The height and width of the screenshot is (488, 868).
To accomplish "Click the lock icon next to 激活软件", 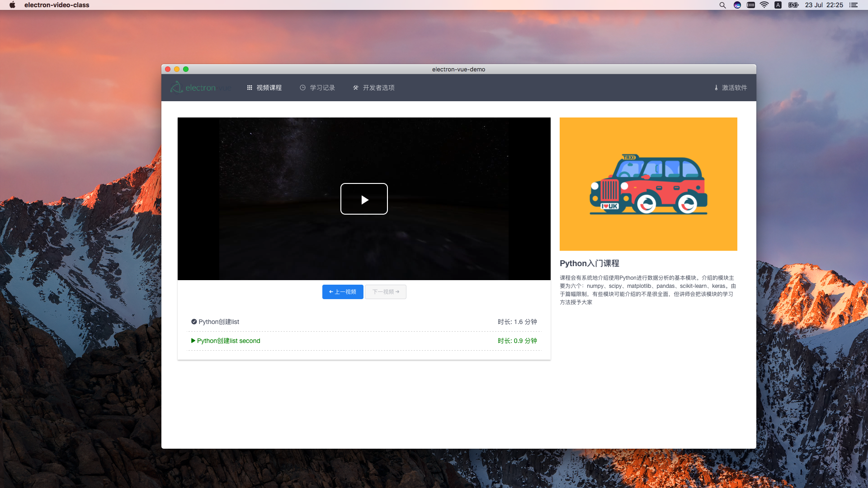I will 716,88.
